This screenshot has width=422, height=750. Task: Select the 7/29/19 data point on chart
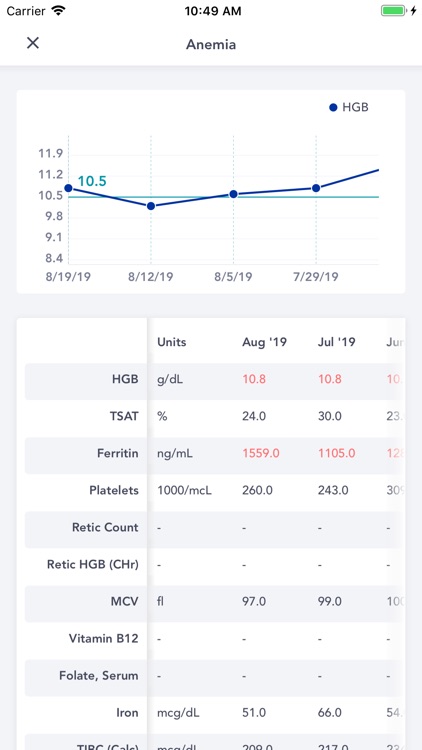[x=316, y=188]
